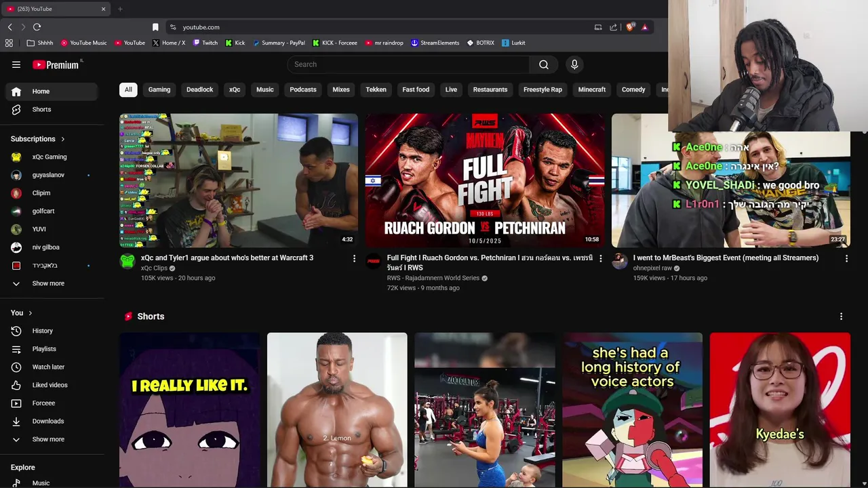Open the xQc Gaming subscription
This screenshot has width=868, height=488.
point(52,157)
